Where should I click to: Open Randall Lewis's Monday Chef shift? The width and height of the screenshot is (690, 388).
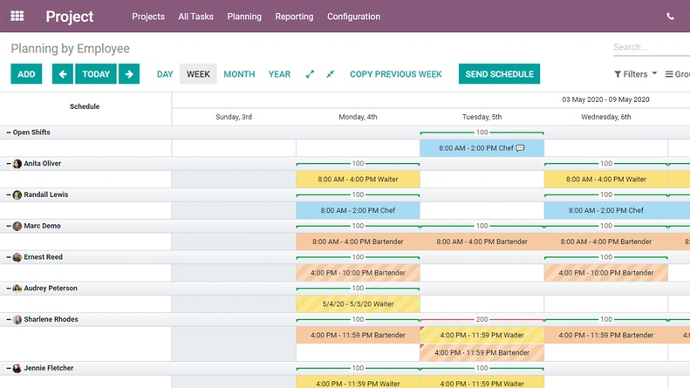[x=358, y=210]
